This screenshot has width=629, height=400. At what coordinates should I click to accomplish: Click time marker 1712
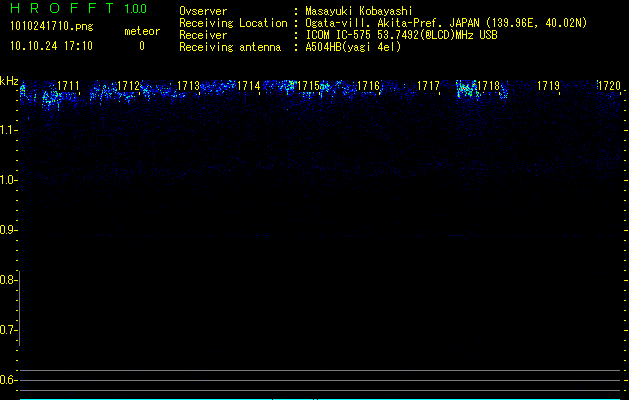click(x=128, y=86)
